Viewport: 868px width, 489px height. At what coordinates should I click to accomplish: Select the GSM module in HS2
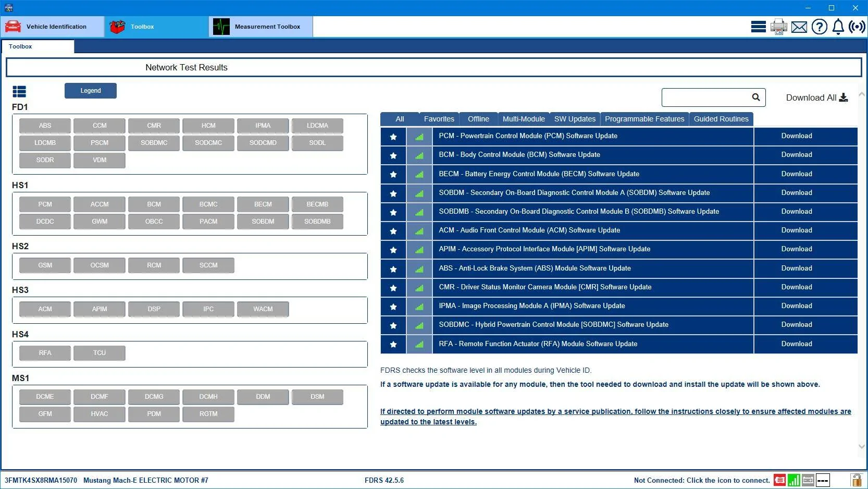45,265
